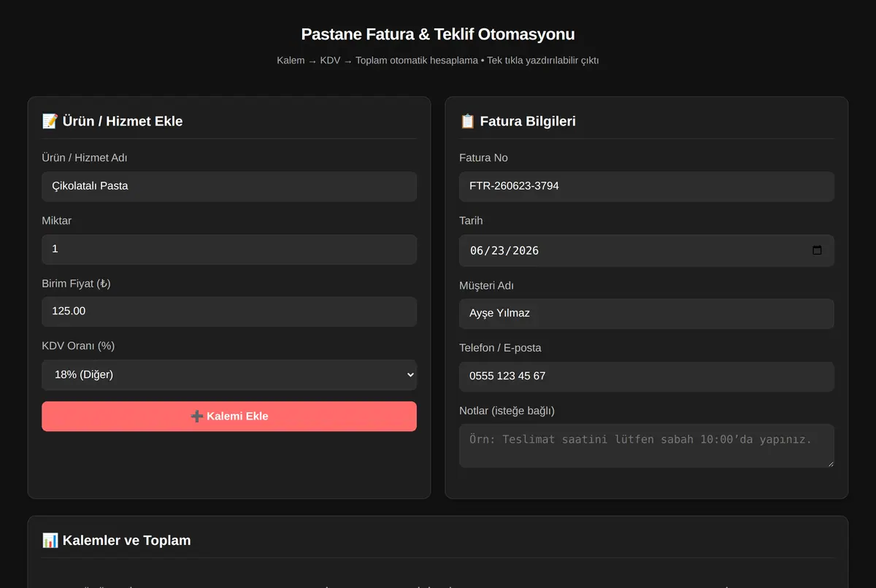Click the Fatura No input field
The height and width of the screenshot is (588, 876).
click(x=647, y=186)
